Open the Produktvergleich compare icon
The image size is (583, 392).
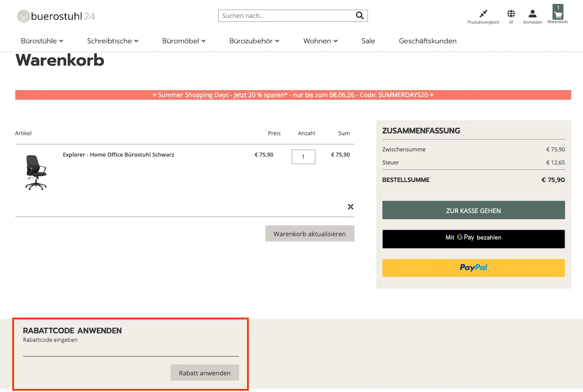click(x=483, y=17)
